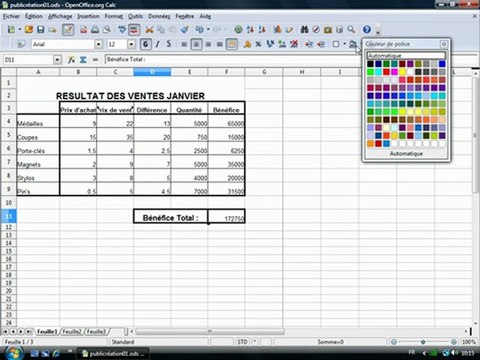480x360 pixels.
Task: Paste from the clipboard
Action: click(173, 30)
